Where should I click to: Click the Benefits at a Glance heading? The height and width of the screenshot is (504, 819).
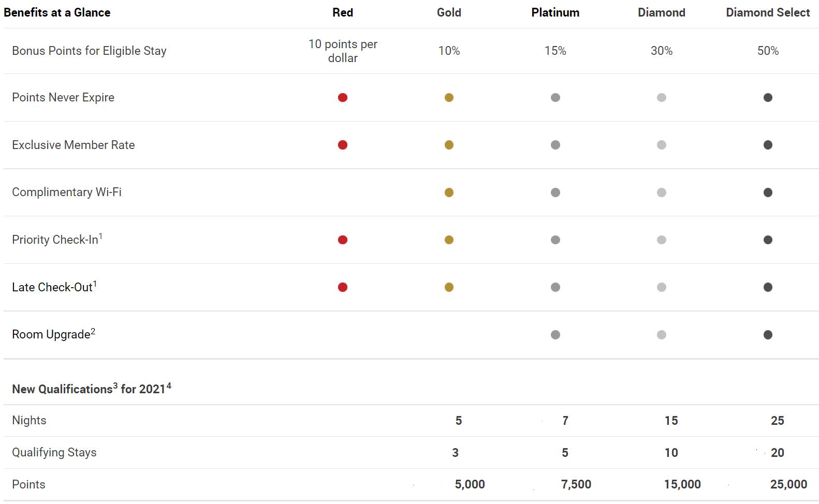pos(57,12)
